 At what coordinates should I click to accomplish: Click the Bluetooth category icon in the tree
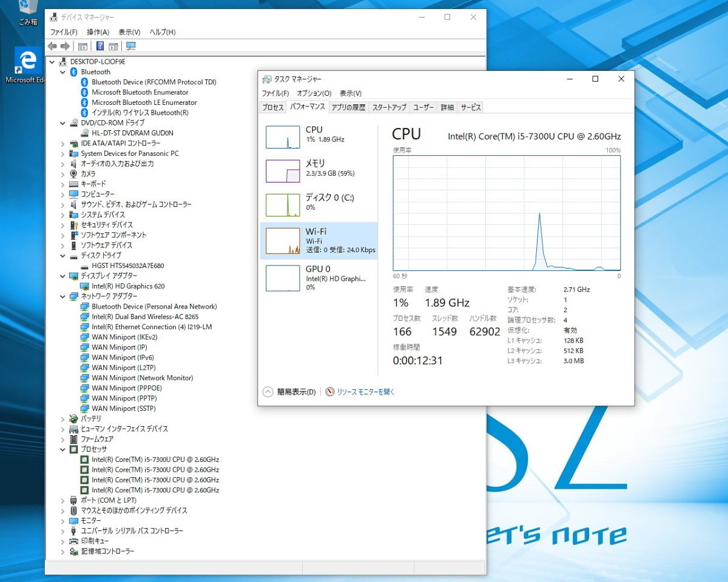tap(74, 72)
